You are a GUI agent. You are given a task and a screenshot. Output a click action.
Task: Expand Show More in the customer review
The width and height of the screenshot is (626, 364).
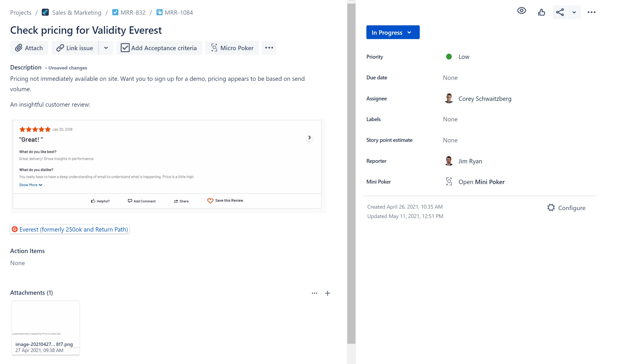[x=31, y=185]
